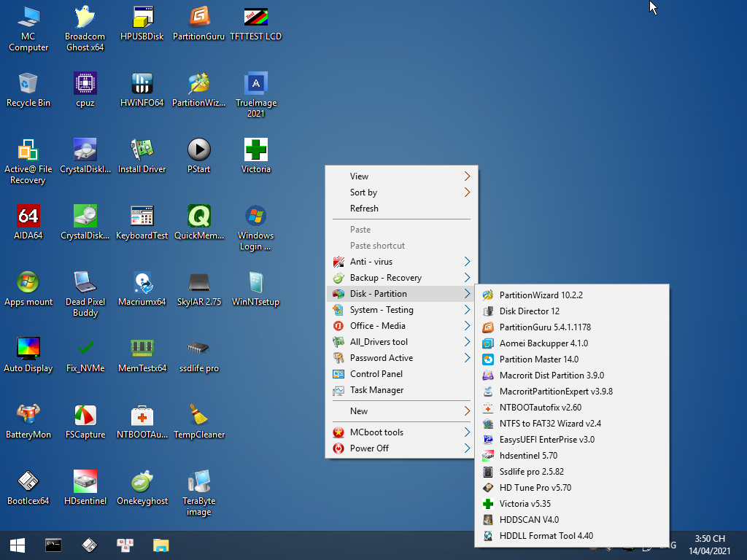The image size is (747, 560).
Task: Expand the View submenu
Action: 401,176
